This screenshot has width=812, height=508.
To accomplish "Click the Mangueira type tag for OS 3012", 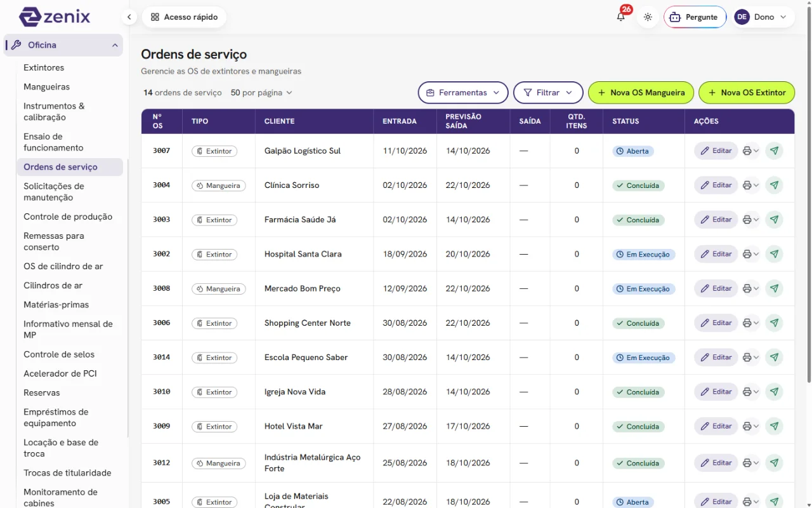I will 219,464.
